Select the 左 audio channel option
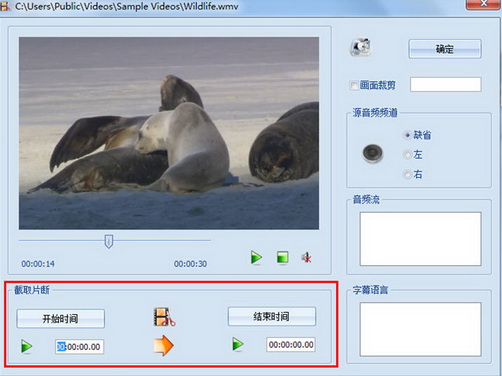The height and width of the screenshot is (376, 502). pyautogui.click(x=407, y=155)
